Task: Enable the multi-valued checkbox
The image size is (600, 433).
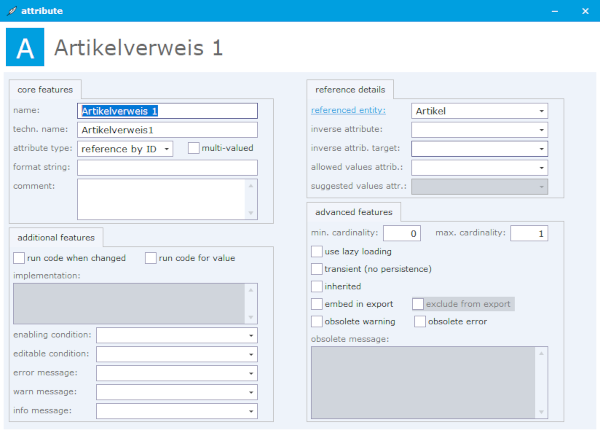Action: tap(195, 148)
